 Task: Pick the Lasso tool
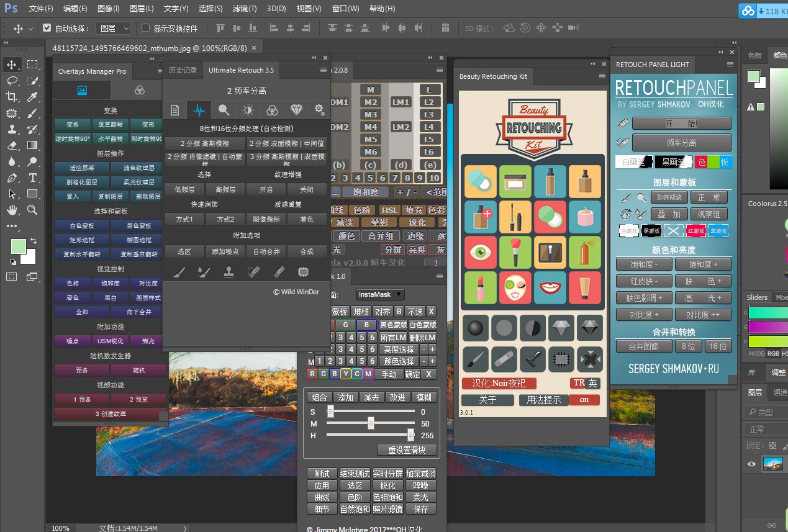[x=12, y=81]
